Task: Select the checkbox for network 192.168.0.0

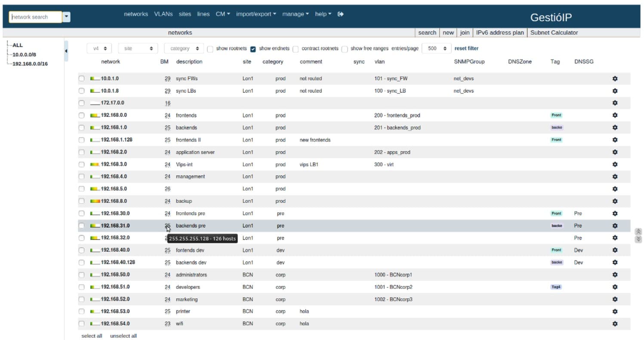Action: [81, 115]
